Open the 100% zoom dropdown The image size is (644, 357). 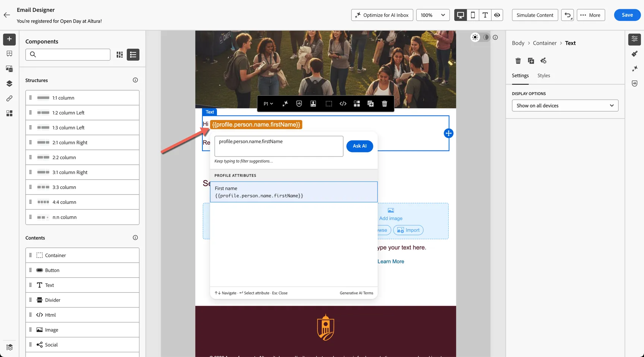433,15
